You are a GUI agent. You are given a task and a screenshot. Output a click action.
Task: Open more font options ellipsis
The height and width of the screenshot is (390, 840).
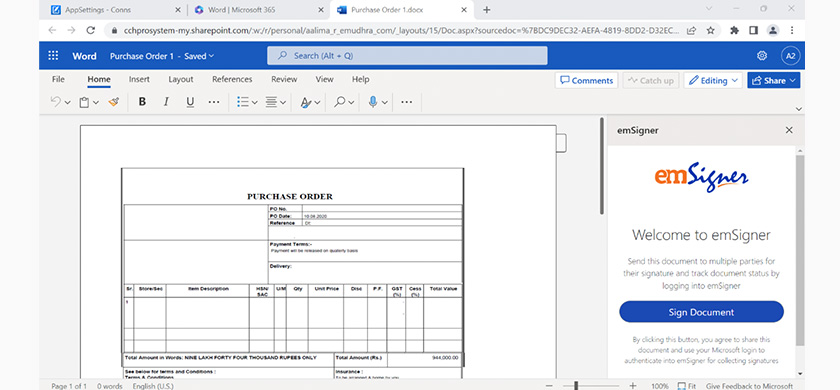point(214,102)
